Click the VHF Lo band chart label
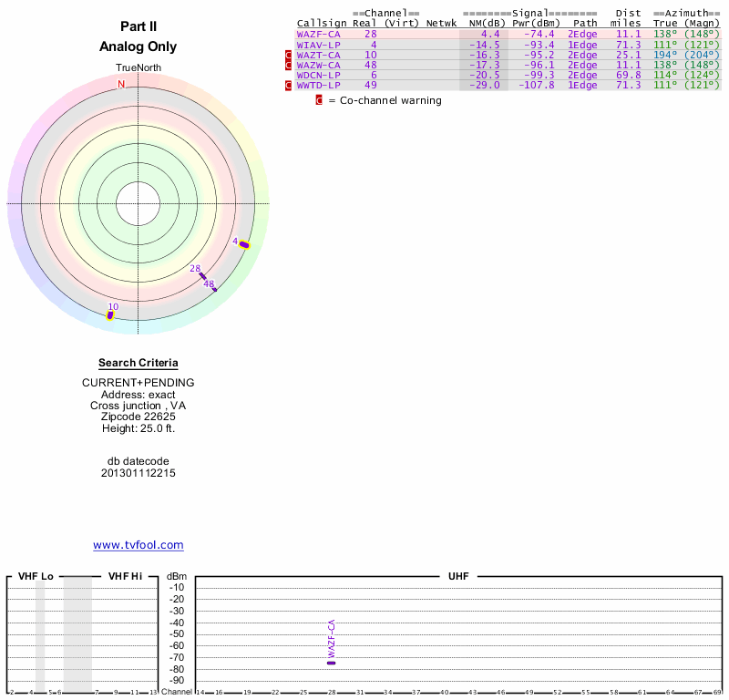The height and width of the screenshot is (700, 729). click(x=36, y=576)
